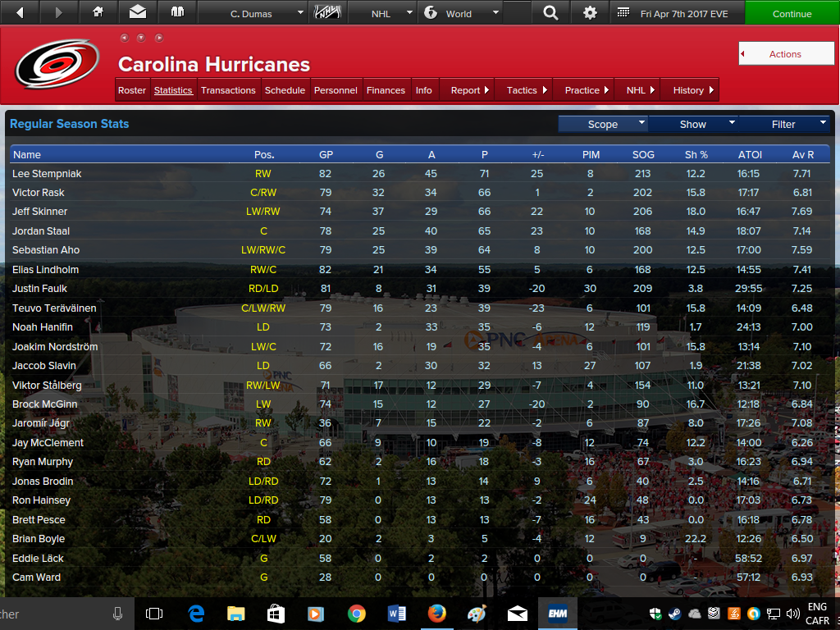This screenshot has height=630, width=840.
Task: Sort by the Av R column header
Action: point(803,155)
